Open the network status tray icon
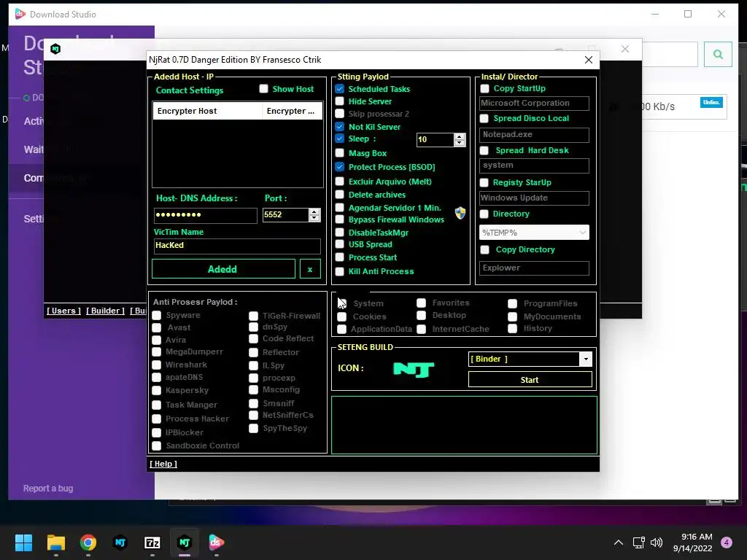Screen dimensions: 747x560 (x=638, y=542)
